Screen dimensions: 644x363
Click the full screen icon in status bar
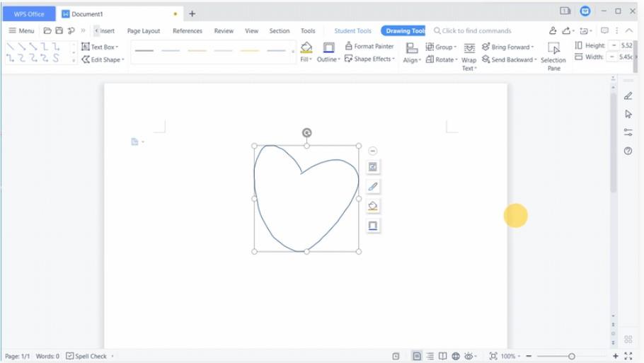tap(628, 356)
